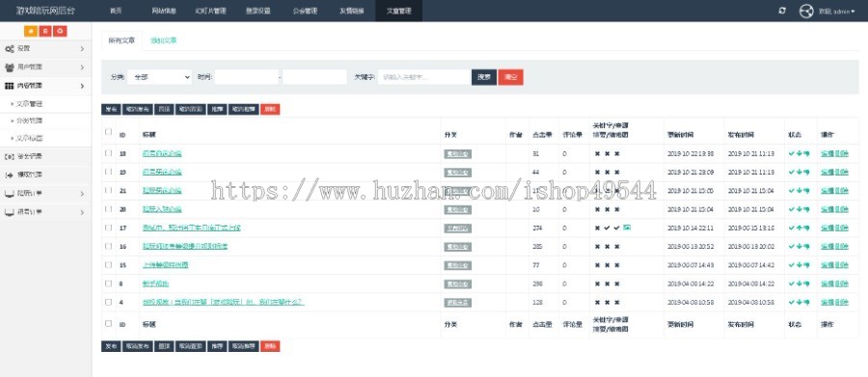Screen dimensions: 868x377
Task: Click the end time input field
Action: click(x=315, y=77)
